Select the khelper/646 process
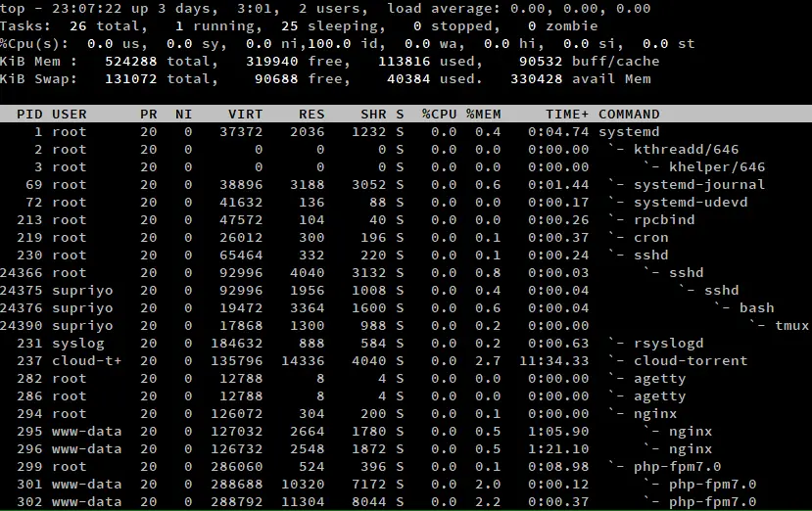The width and height of the screenshot is (812, 511). tap(406, 167)
